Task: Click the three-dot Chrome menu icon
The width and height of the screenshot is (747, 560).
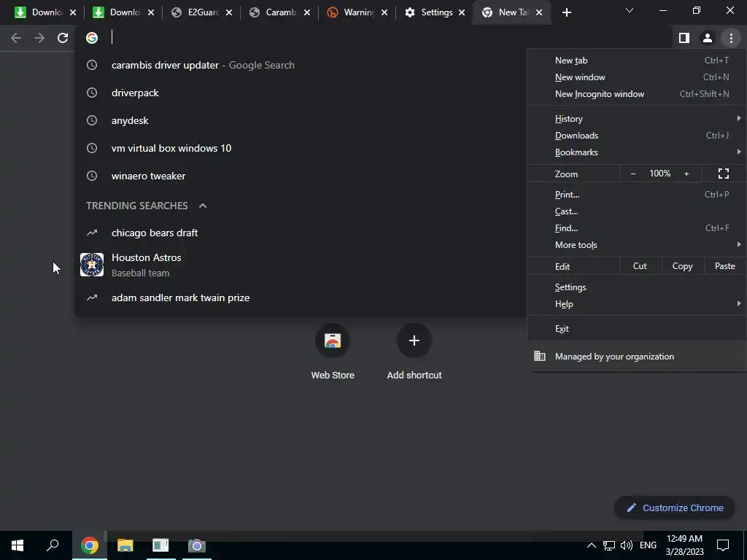Action: click(x=731, y=38)
